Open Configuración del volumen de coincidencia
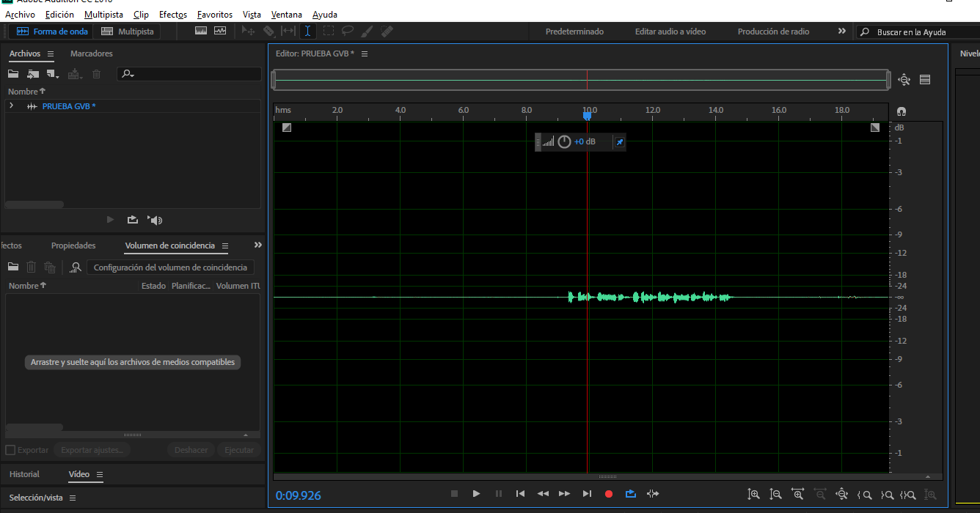The width and height of the screenshot is (980, 513). click(170, 267)
